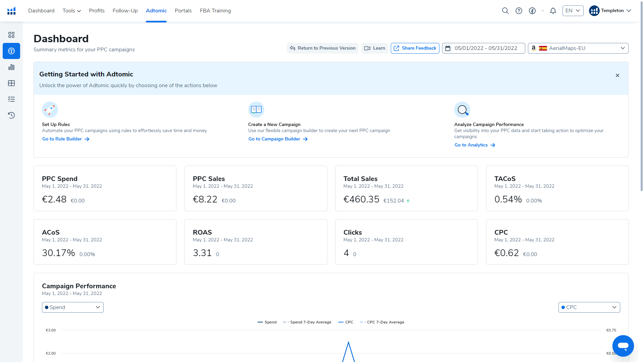Open the sidebar rules checklist icon
This screenshot has height=362, width=644.
[x=11, y=99]
